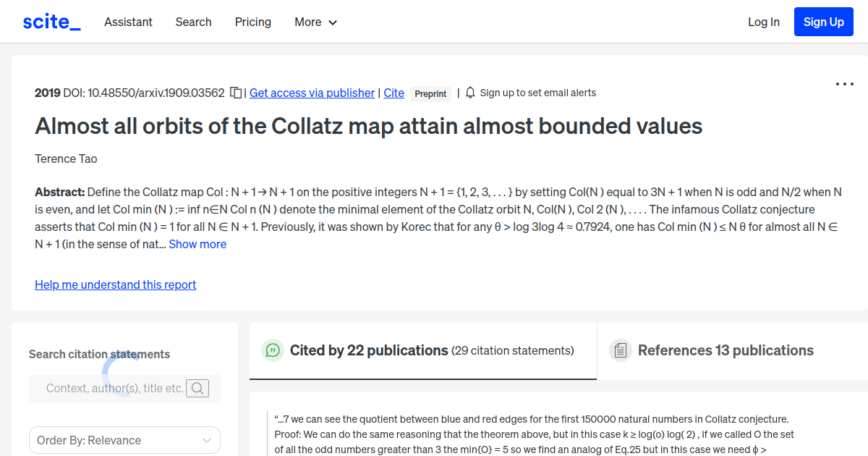Select the Assistant menu item
Viewport: 868px width, 456px height.
128,22
